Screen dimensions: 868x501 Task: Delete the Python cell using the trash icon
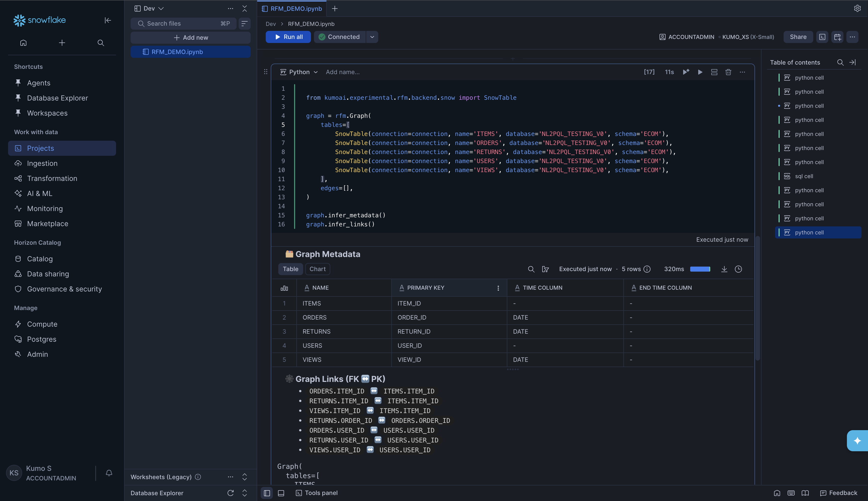(728, 72)
